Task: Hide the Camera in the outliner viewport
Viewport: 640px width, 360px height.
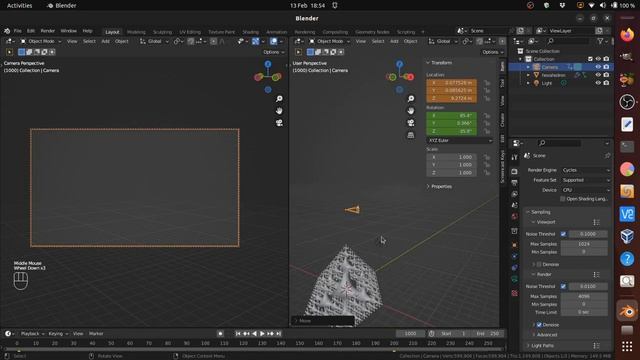Action: pos(598,67)
